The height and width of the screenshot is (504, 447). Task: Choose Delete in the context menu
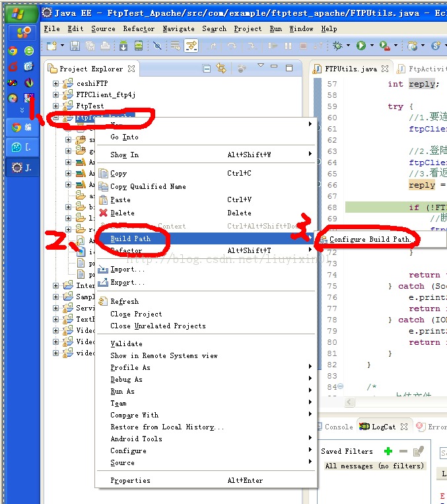[205, 213]
